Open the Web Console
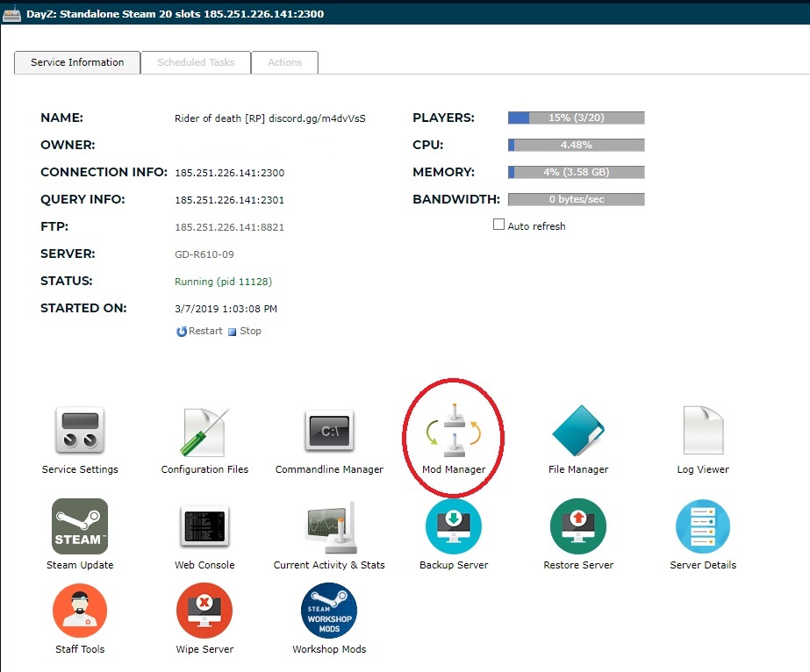The height and width of the screenshot is (672, 810). [x=204, y=526]
